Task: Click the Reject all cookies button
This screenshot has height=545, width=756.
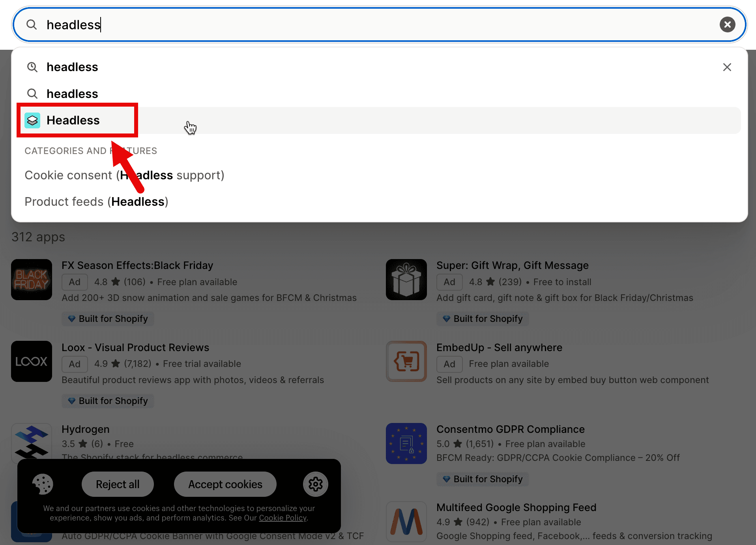Action: click(x=118, y=484)
